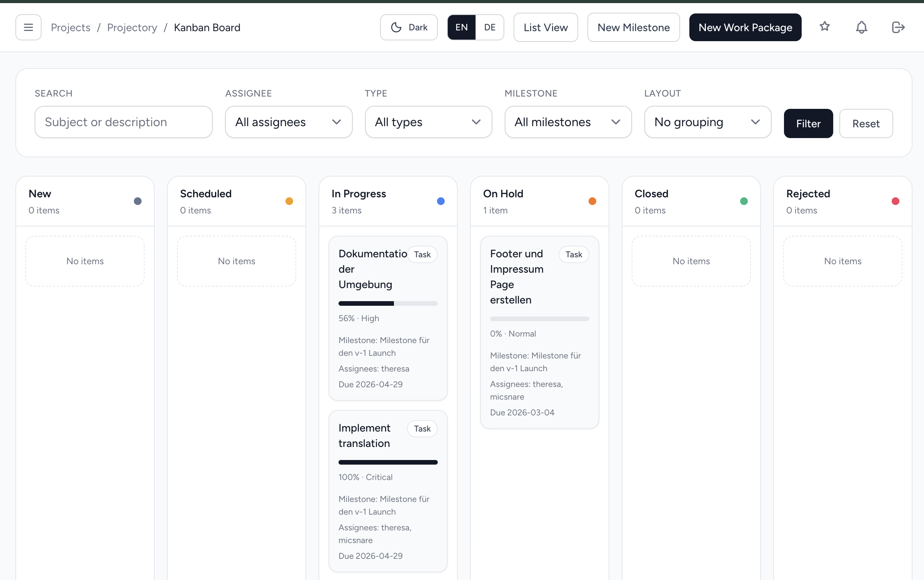Click the green dot in Closed column

pos(744,201)
